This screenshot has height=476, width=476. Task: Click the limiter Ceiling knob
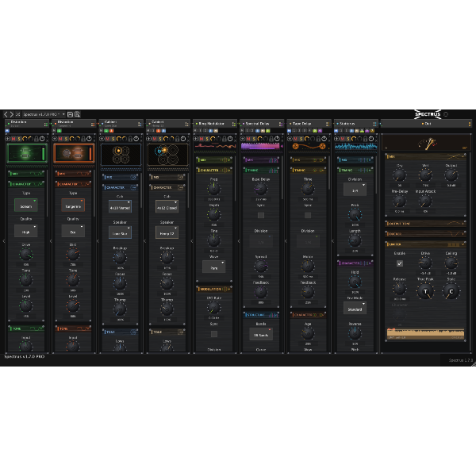point(451,263)
